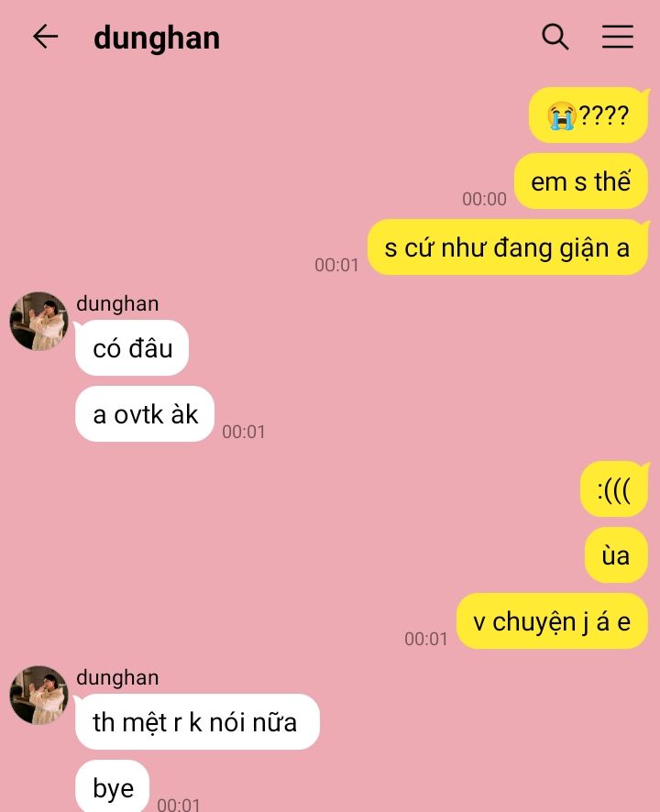Image resolution: width=660 pixels, height=812 pixels.
Task: Open dunghan's avatar beside 'th mệt r'
Action: click(x=38, y=695)
